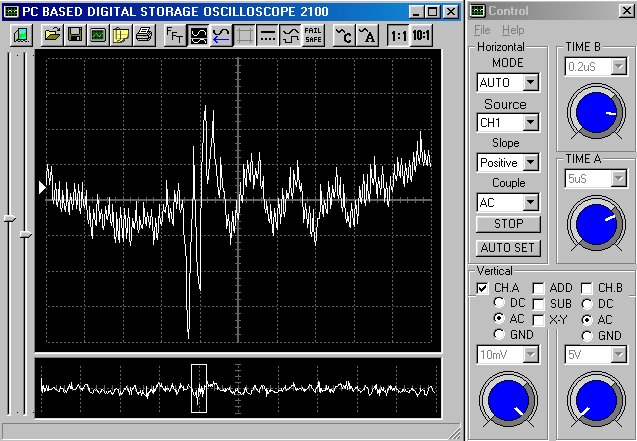
Task: Open the Help menu in Control window
Action: click(x=513, y=31)
